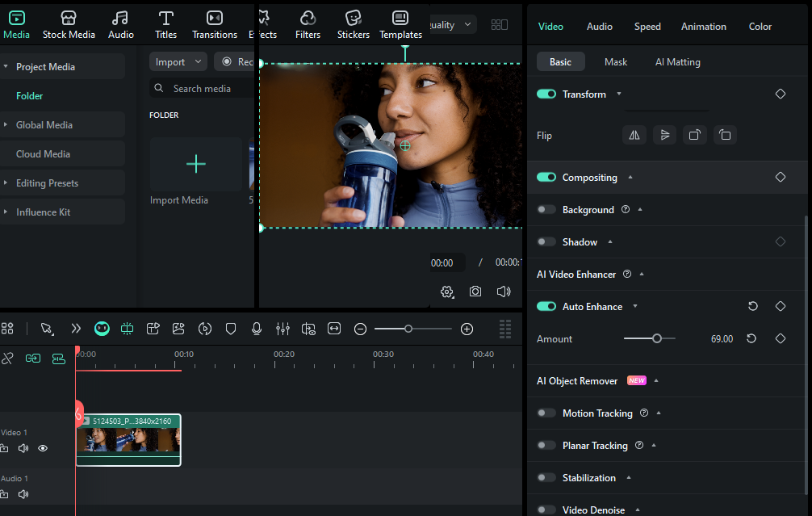Screen dimensions: 812x516
Task: Open the Import dropdown
Action: pos(178,61)
